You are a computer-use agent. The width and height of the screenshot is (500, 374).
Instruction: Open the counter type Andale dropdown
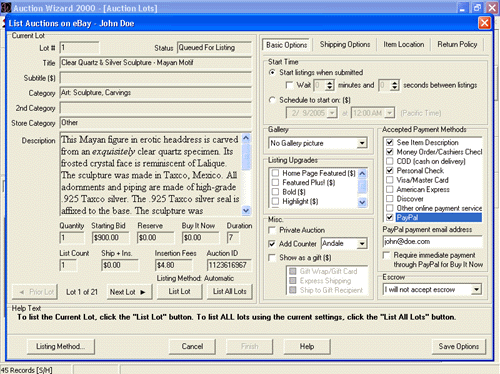[362, 244]
